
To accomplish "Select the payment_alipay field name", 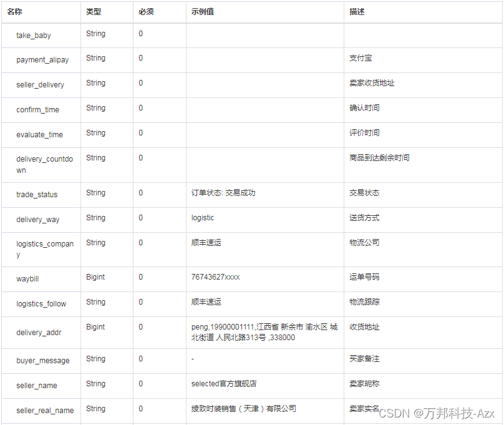I will (x=42, y=60).
